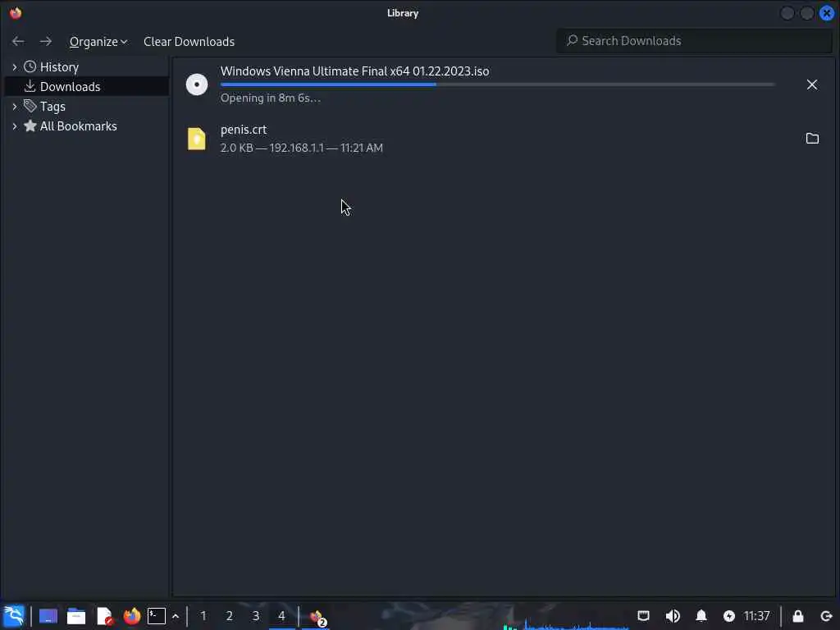Click the Firefox window button in the taskbar
Viewport: 840px width, 630px height.
pos(317,617)
